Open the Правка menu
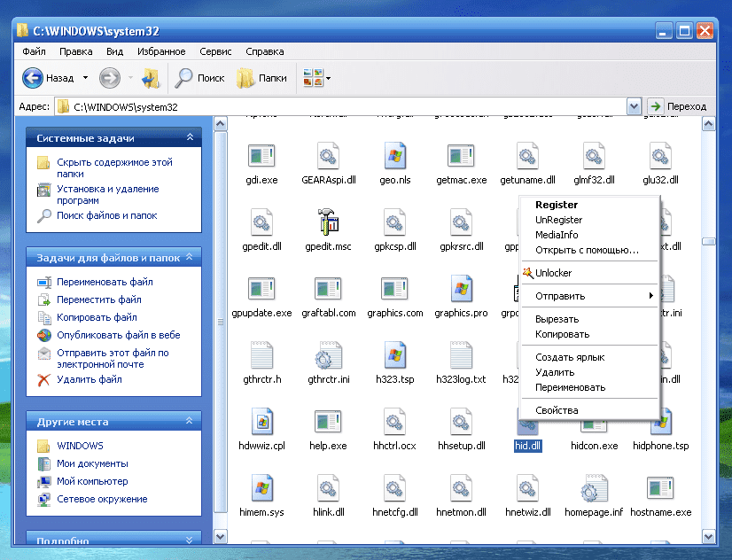Image resolution: width=732 pixels, height=560 pixels. pos(75,51)
